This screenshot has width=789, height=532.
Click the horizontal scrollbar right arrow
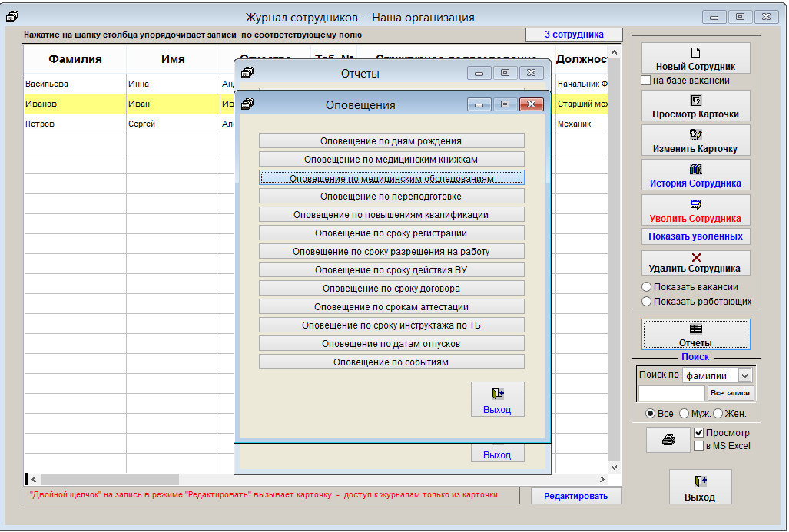pyautogui.click(x=602, y=479)
